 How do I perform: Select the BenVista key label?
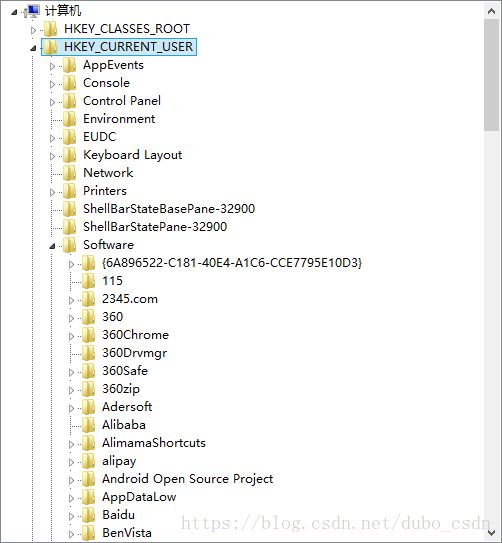pos(127,533)
